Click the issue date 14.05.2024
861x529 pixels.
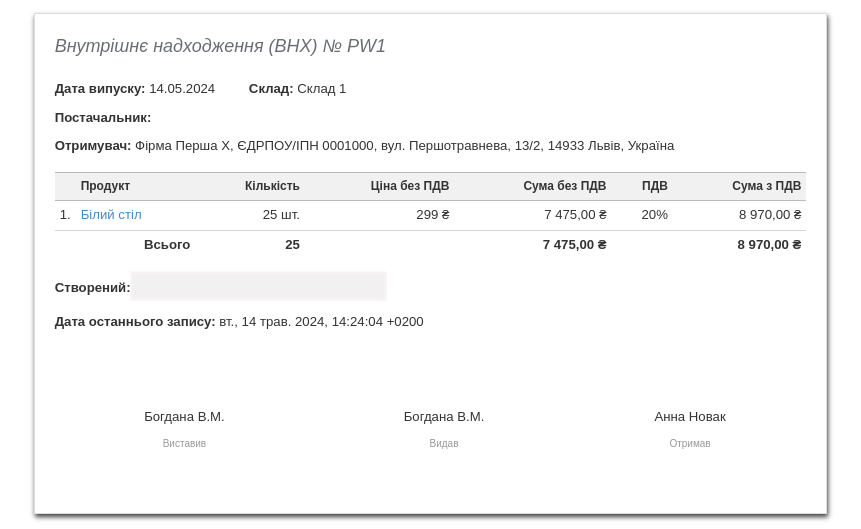pos(182,89)
